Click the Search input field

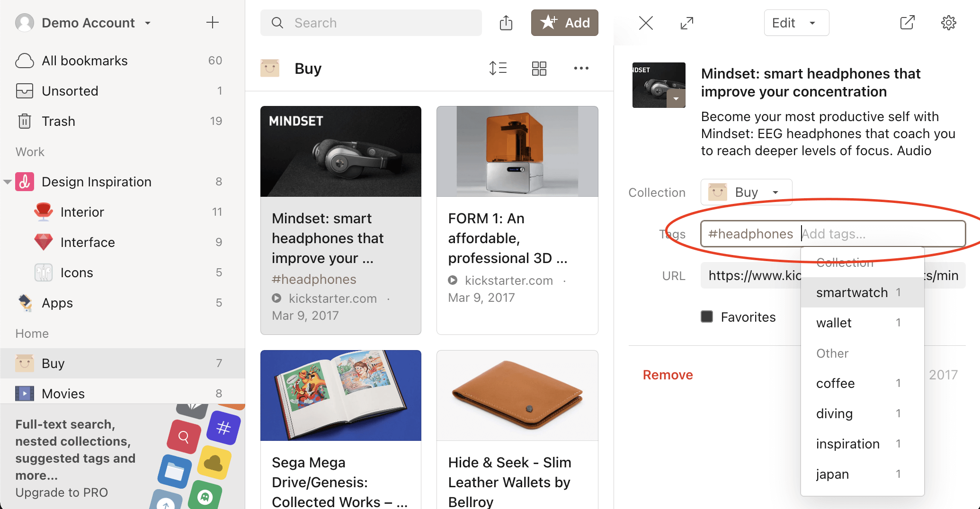[371, 23]
